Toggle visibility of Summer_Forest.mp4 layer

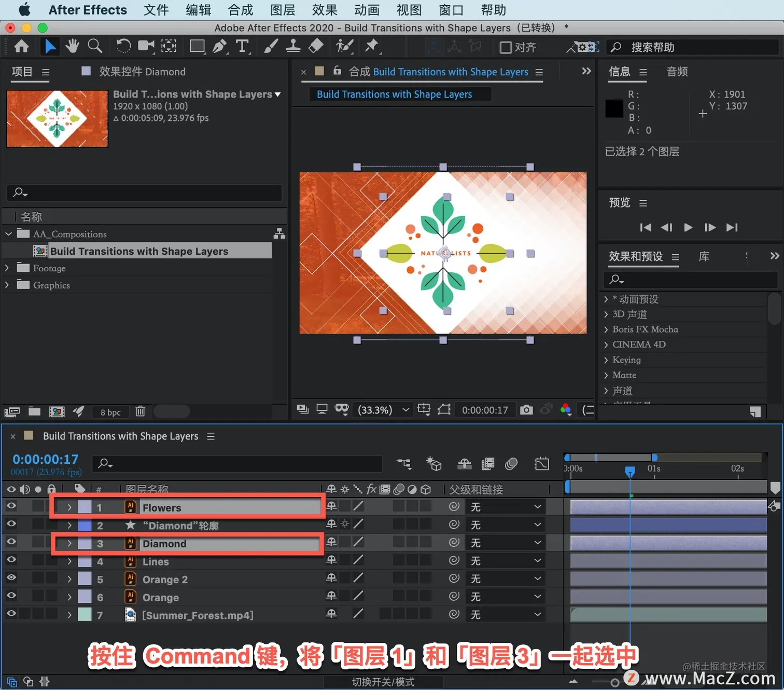coord(11,613)
